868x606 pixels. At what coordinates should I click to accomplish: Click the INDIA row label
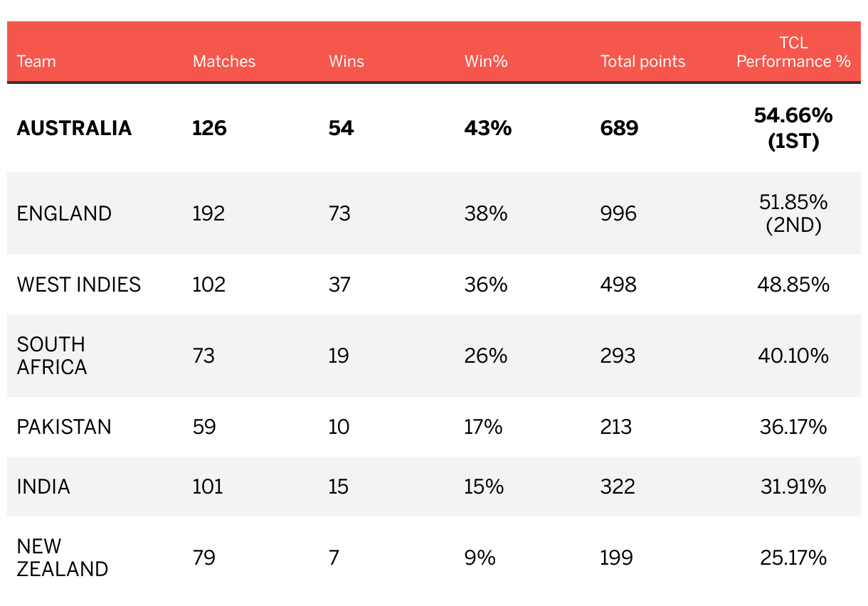click(43, 487)
